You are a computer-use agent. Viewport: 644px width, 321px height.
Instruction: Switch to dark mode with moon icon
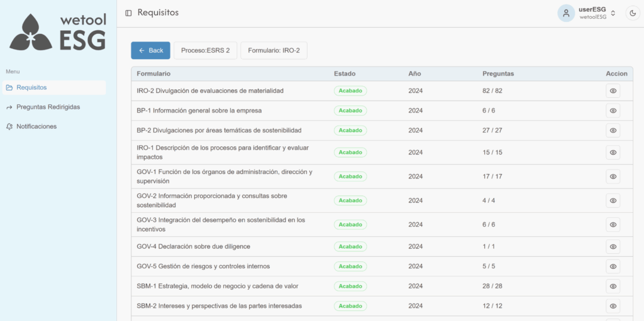pyautogui.click(x=632, y=13)
